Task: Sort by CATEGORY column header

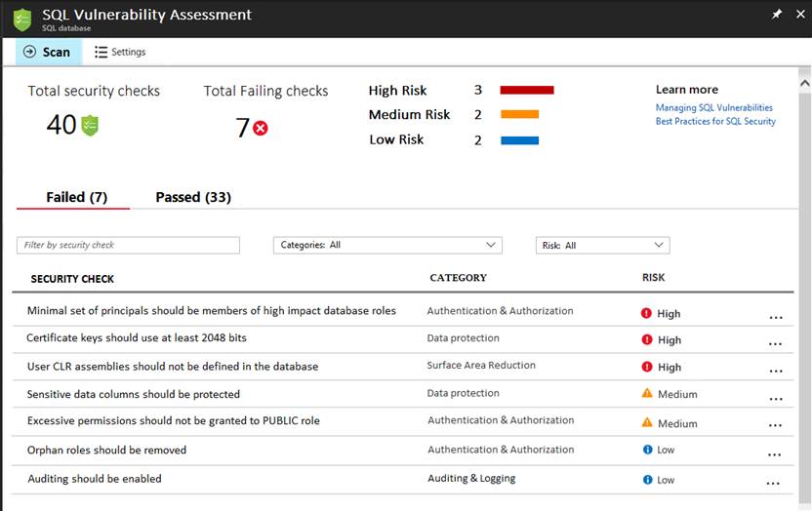Action: [459, 278]
